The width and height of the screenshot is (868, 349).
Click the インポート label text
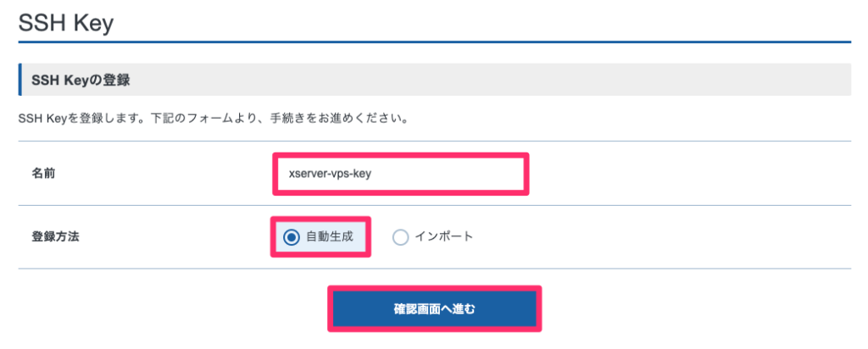click(x=443, y=236)
